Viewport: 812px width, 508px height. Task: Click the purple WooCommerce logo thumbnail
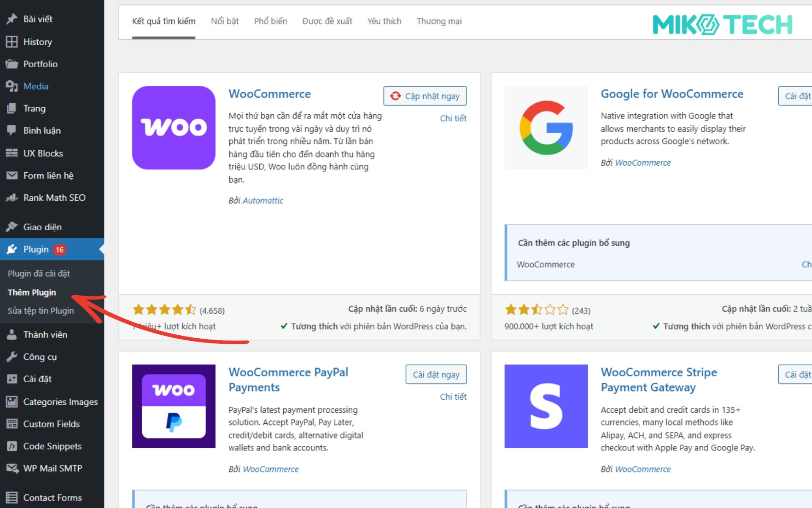pyautogui.click(x=173, y=127)
